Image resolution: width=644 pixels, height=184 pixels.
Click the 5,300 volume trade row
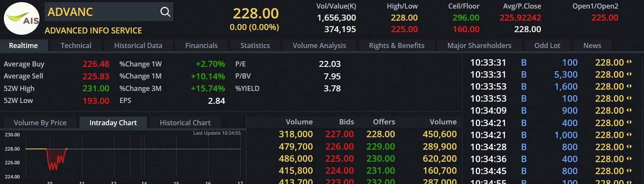[552, 75]
